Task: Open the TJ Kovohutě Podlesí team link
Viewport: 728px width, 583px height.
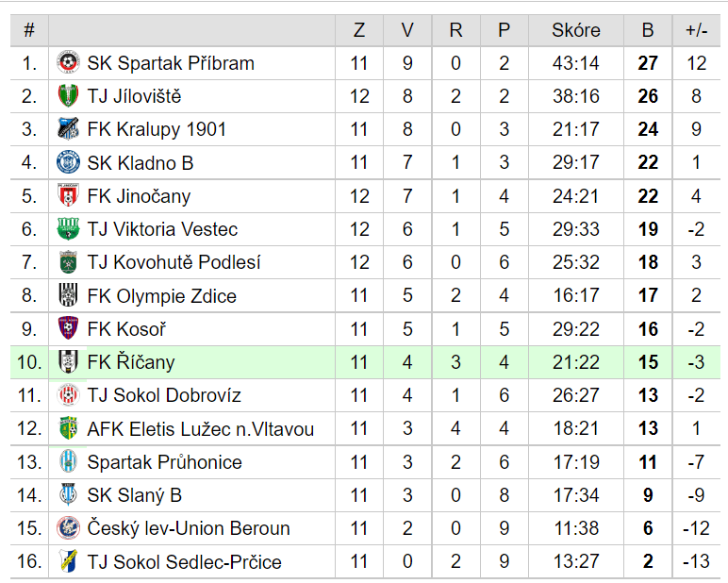Action: point(174,262)
